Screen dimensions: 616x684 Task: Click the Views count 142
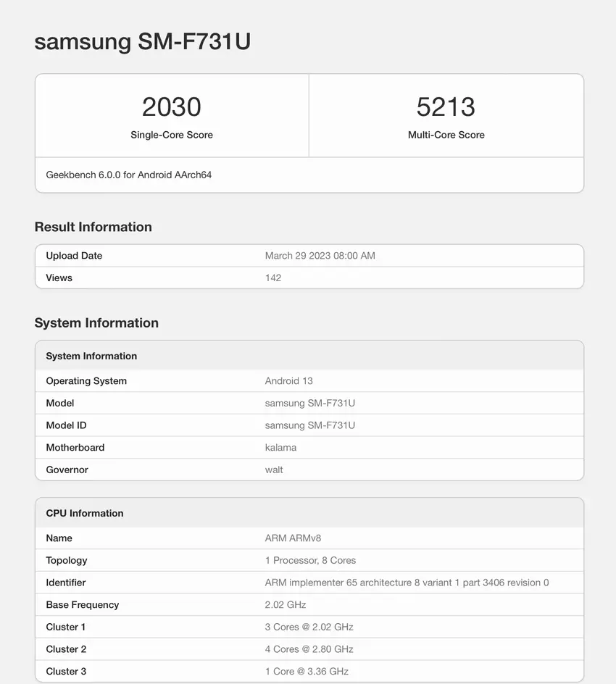273,278
